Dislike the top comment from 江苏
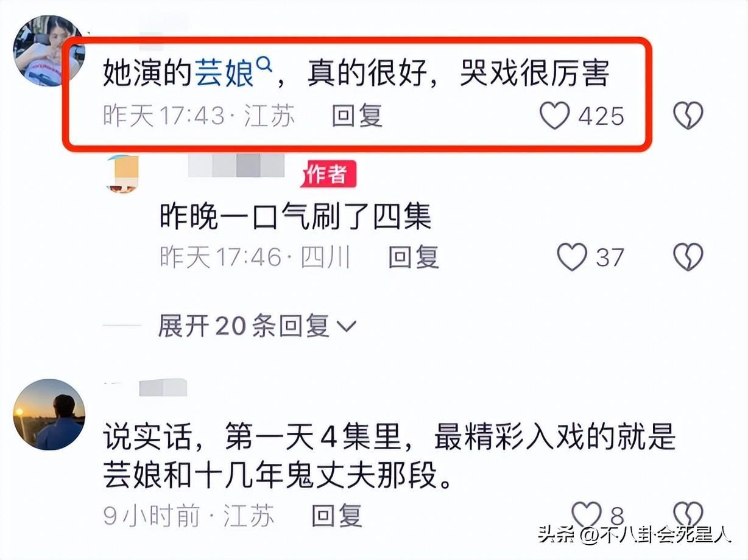Image resolution: width=748 pixels, height=560 pixels. point(688,115)
